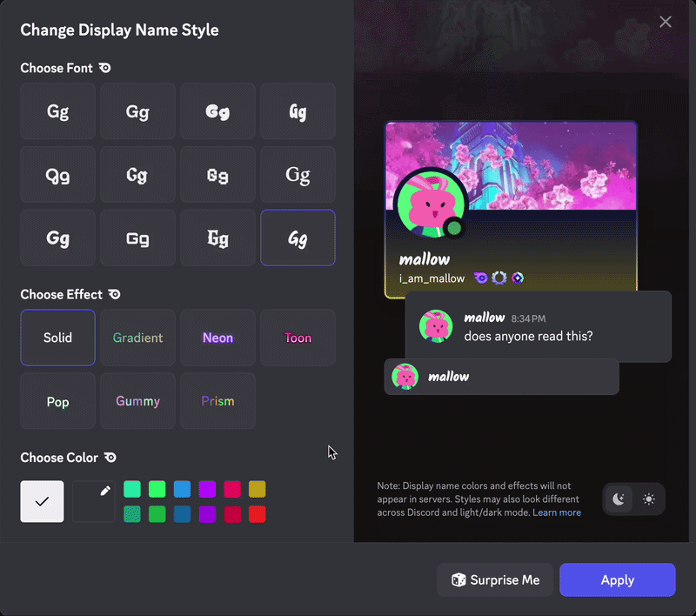Pick the bright purple swatch in top row

pos(207,489)
